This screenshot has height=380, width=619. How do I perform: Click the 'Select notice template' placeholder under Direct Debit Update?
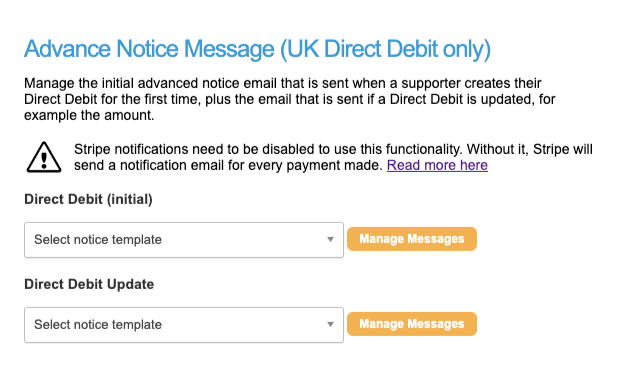tap(98, 324)
